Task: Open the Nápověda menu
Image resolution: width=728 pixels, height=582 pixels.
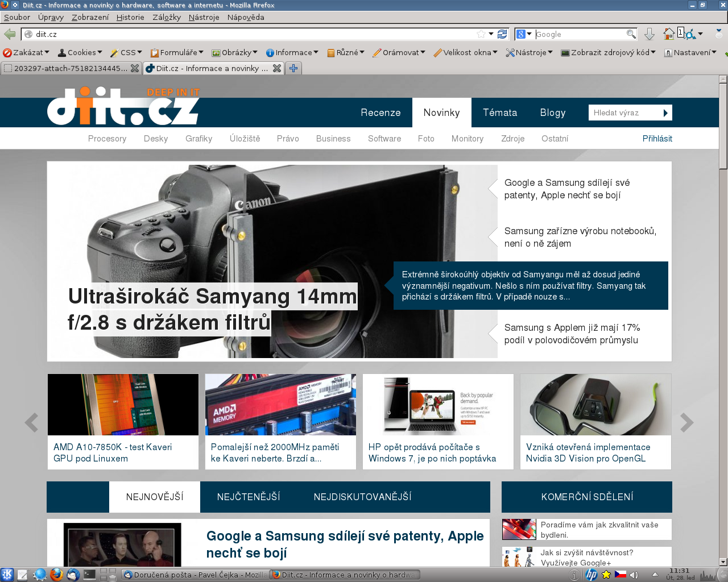Action: click(x=246, y=17)
